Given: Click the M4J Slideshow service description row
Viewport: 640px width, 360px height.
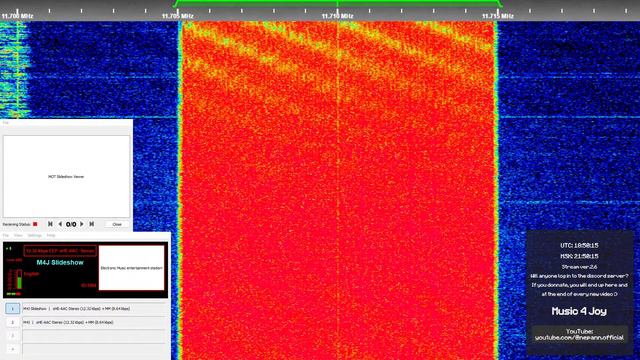Looking at the screenshot, I should (x=95, y=309).
